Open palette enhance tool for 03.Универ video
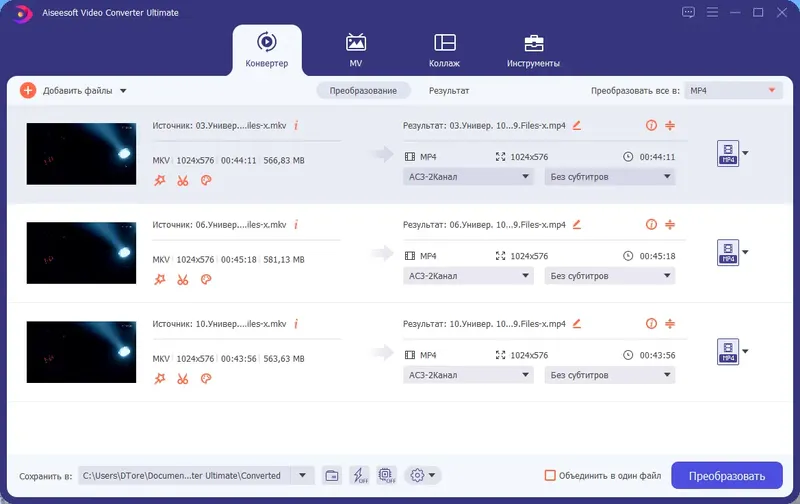The width and height of the screenshot is (800, 504). click(206, 180)
